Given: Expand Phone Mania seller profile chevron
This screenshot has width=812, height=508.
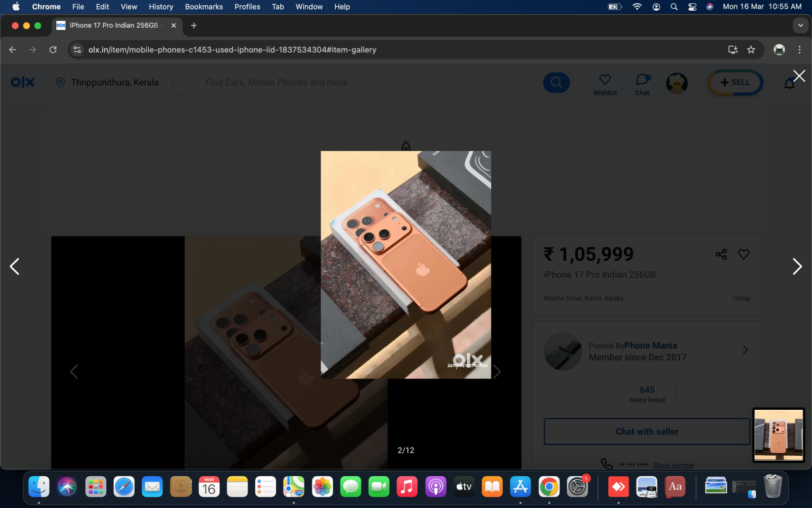Looking at the screenshot, I should [745, 350].
